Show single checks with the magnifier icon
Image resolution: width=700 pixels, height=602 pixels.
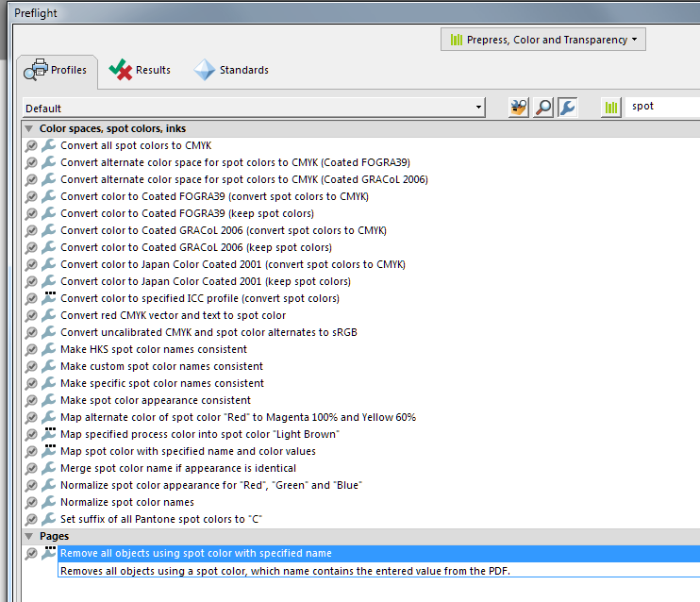543,108
